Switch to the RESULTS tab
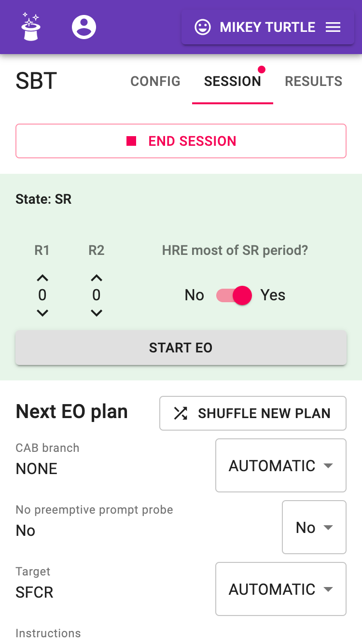This screenshot has width=362, height=644. pos(314,81)
